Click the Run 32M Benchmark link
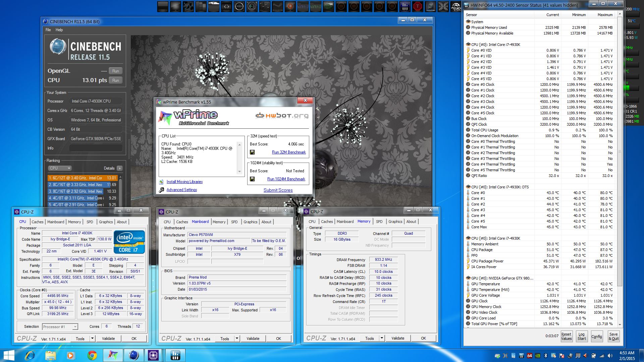The height and width of the screenshot is (362, 644). [288, 152]
